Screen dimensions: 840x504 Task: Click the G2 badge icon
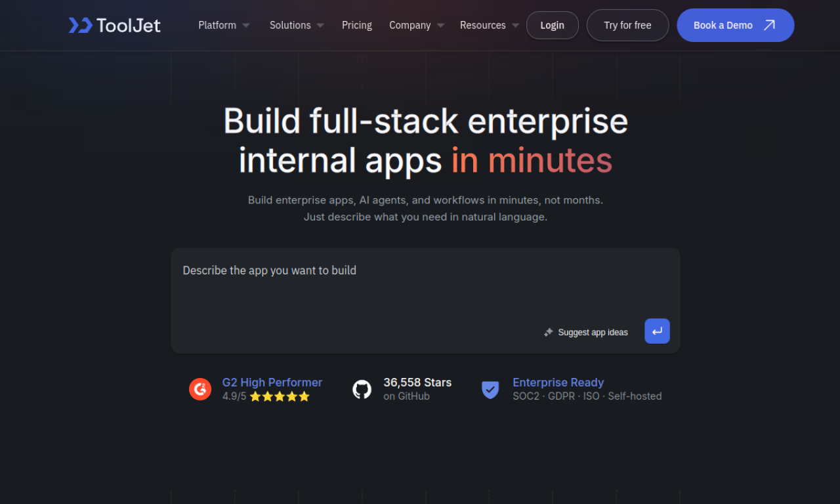[x=200, y=389]
